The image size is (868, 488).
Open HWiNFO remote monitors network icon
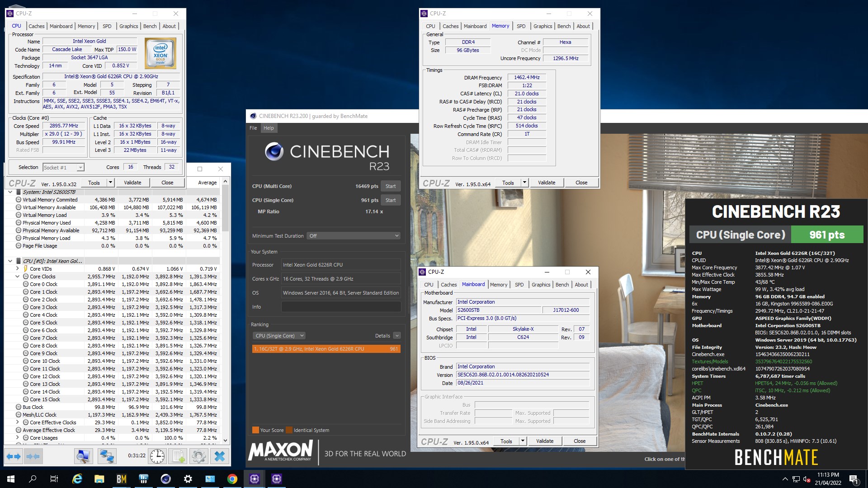click(x=107, y=456)
